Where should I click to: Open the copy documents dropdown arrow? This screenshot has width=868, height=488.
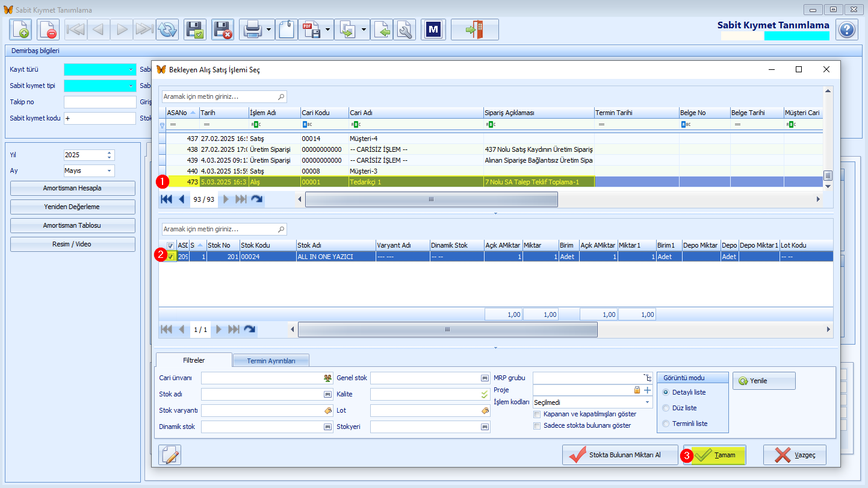pyautogui.click(x=364, y=29)
